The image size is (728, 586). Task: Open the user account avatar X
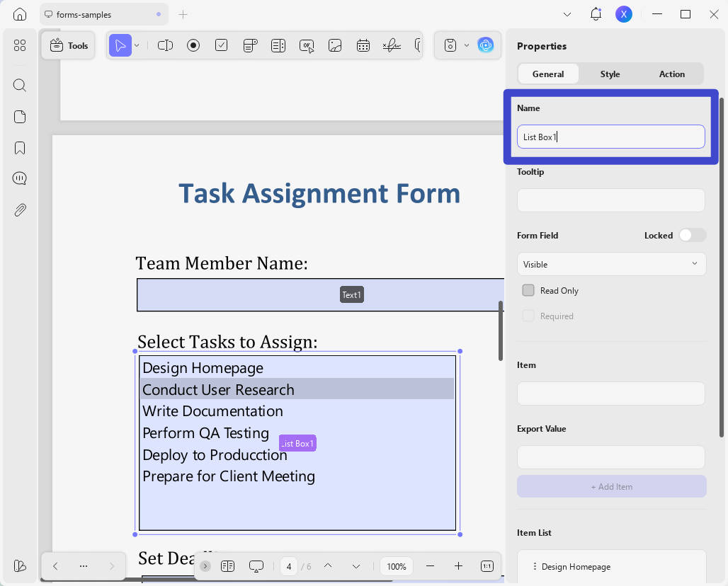623,14
